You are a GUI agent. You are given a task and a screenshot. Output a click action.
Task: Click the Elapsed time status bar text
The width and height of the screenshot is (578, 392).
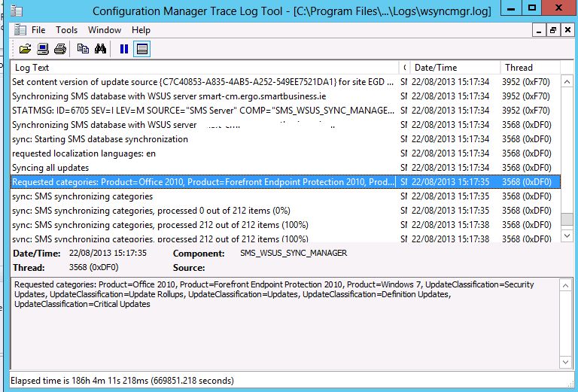pyautogui.click(x=122, y=381)
